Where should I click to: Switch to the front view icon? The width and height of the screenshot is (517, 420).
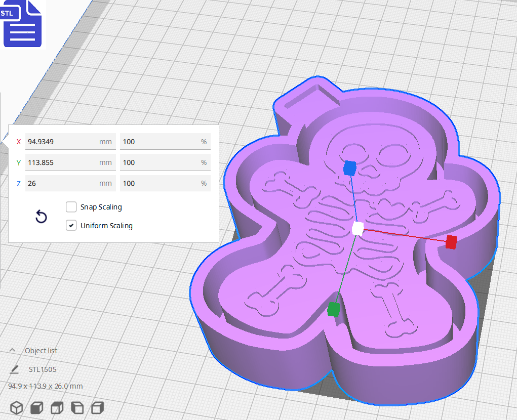(36, 407)
